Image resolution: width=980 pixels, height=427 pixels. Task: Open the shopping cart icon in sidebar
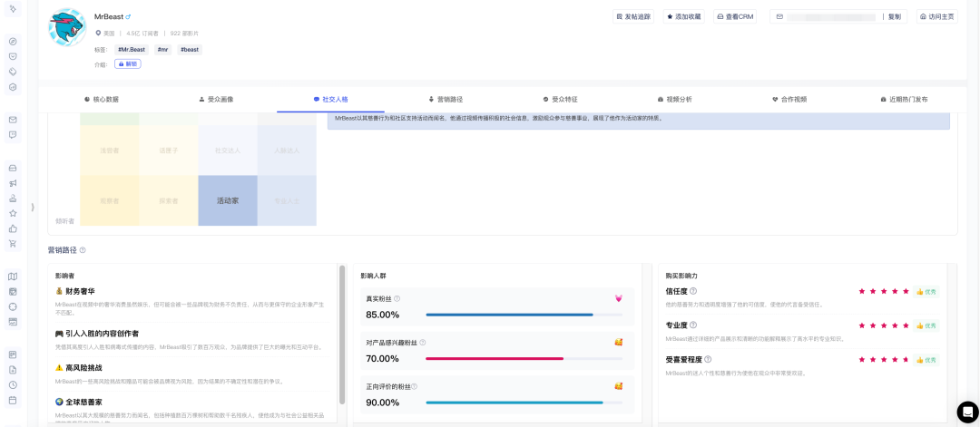pyautogui.click(x=13, y=244)
